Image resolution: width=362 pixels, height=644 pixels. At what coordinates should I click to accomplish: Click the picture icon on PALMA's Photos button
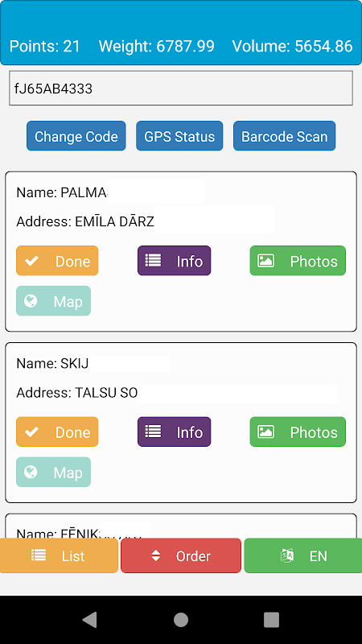265,260
